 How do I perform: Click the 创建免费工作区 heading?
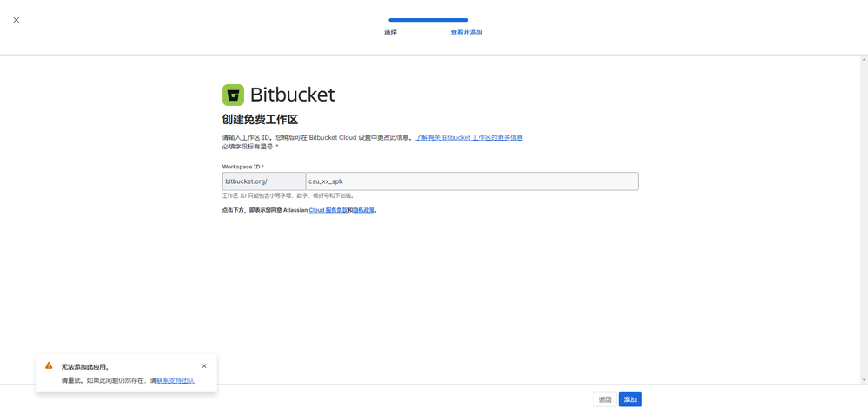coord(260,120)
